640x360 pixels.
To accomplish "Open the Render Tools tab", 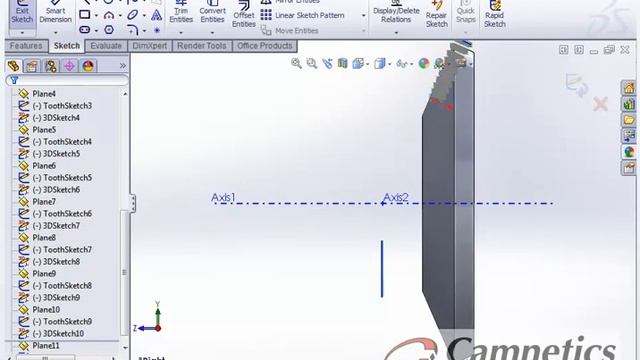I will [202, 46].
